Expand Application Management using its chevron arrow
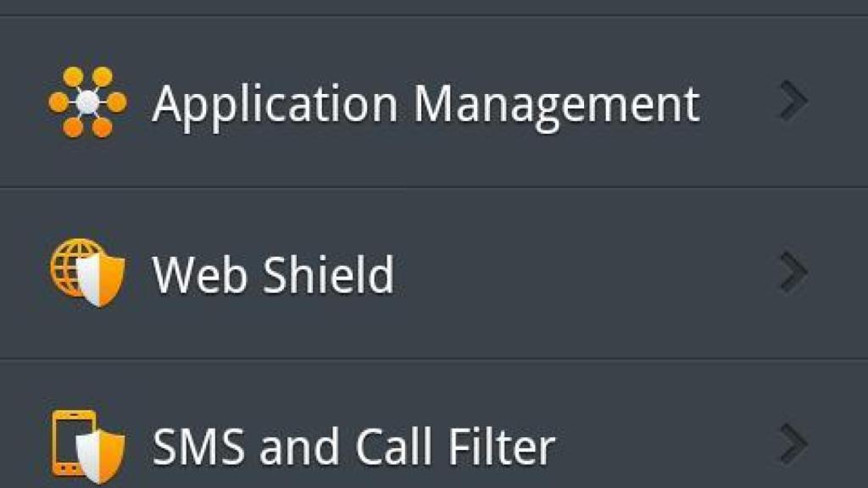Screen dimensions: 868x488 792,103
